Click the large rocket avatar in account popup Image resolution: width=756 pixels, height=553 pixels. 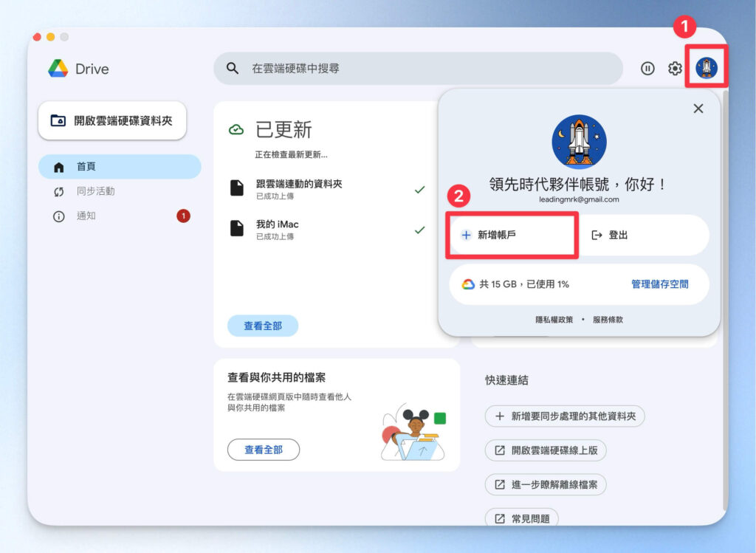(579, 142)
